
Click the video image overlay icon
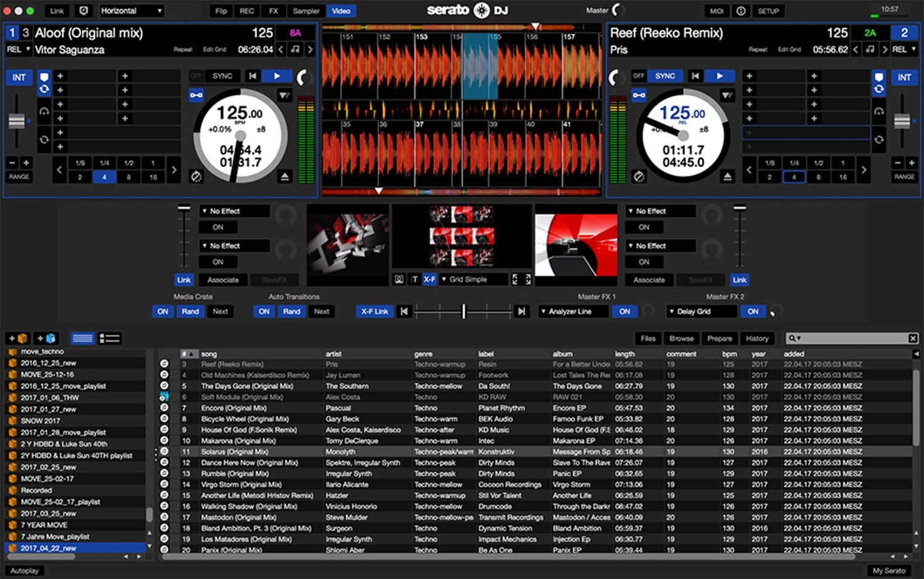tap(399, 279)
